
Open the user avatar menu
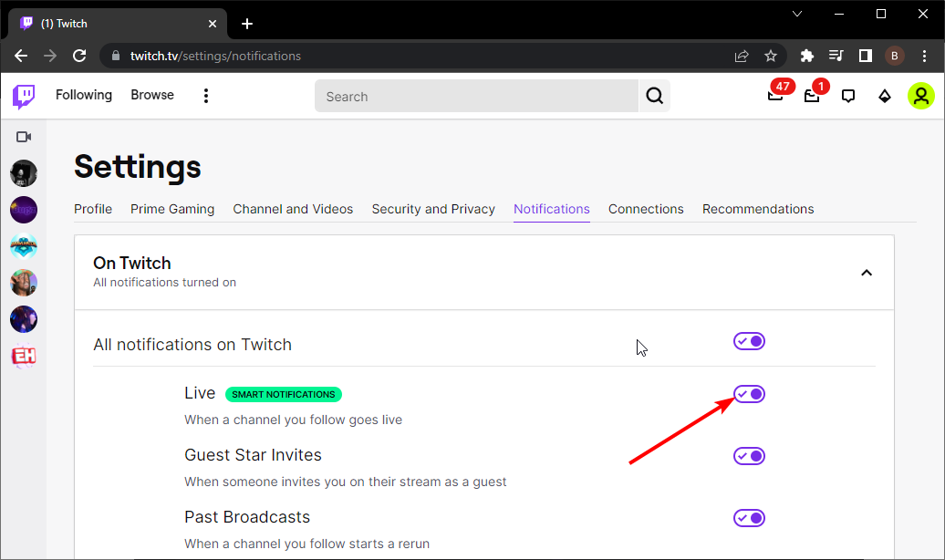921,96
